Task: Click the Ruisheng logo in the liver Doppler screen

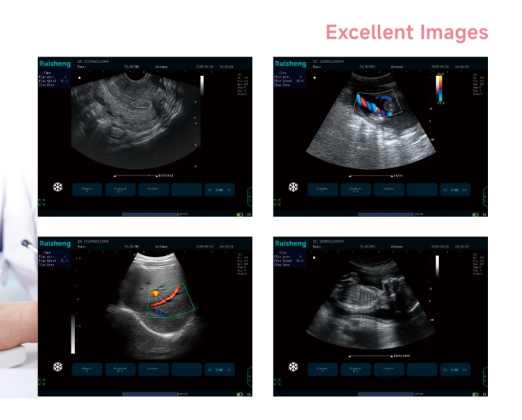Action: [55, 243]
